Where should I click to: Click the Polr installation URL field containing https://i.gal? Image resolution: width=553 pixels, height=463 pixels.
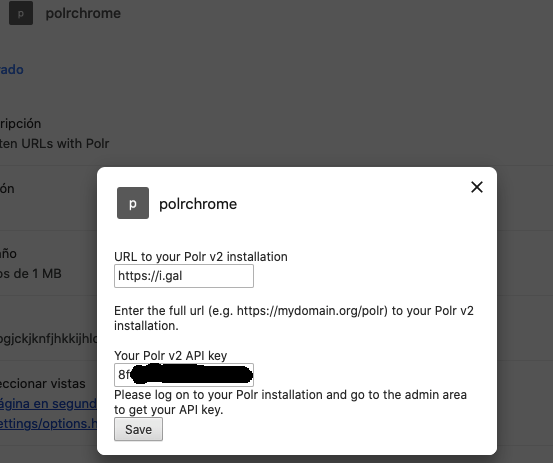pyautogui.click(x=184, y=276)
